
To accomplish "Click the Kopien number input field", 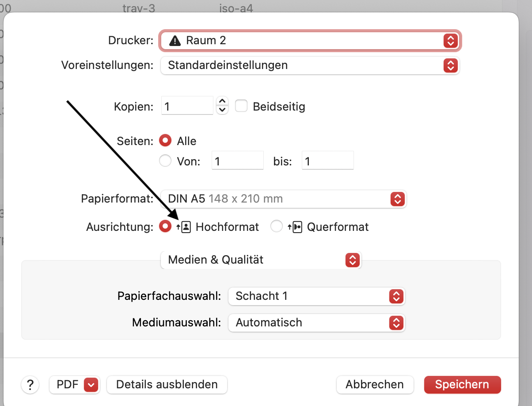I will (x=187, y=106).
